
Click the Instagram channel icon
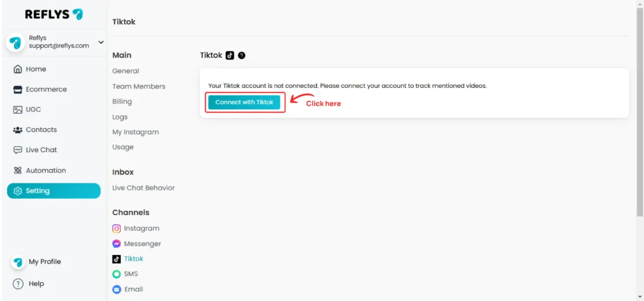pos(116,228)
